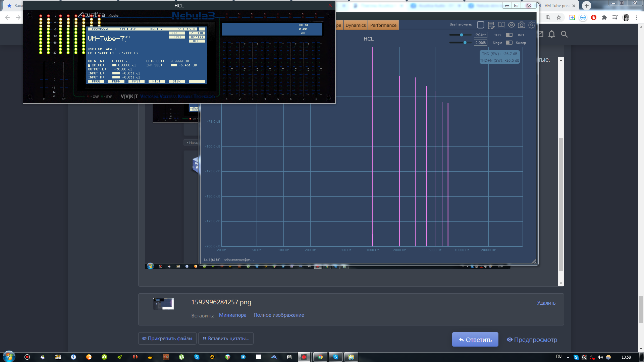Click the DNM SEL value bar in Nebula3
Screen dimensions: 644x362
tap(173, 65)
